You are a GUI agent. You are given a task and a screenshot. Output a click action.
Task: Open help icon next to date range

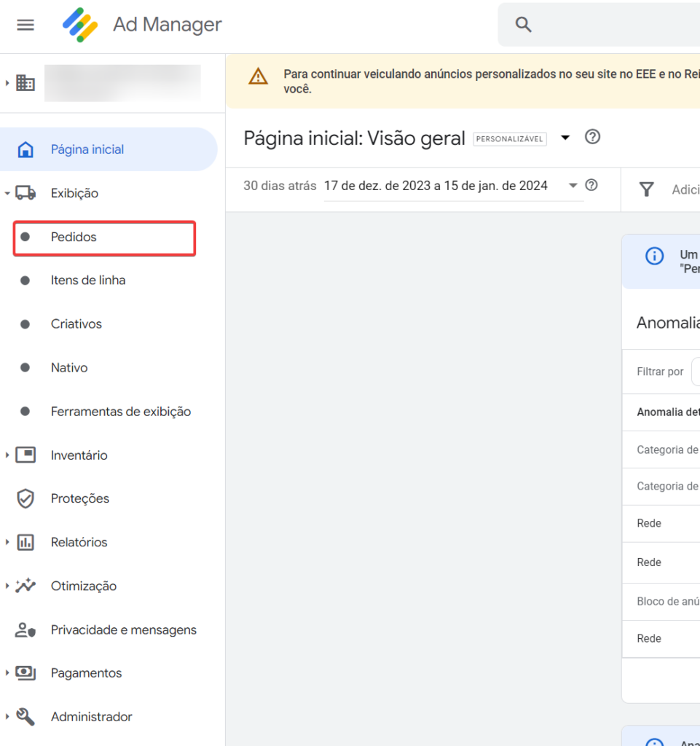coord(591,185)
